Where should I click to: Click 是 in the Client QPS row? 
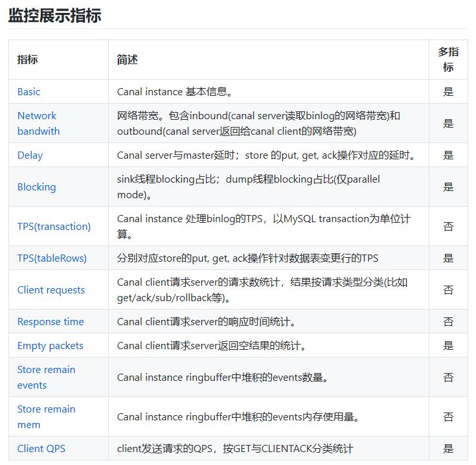(448, 449)
